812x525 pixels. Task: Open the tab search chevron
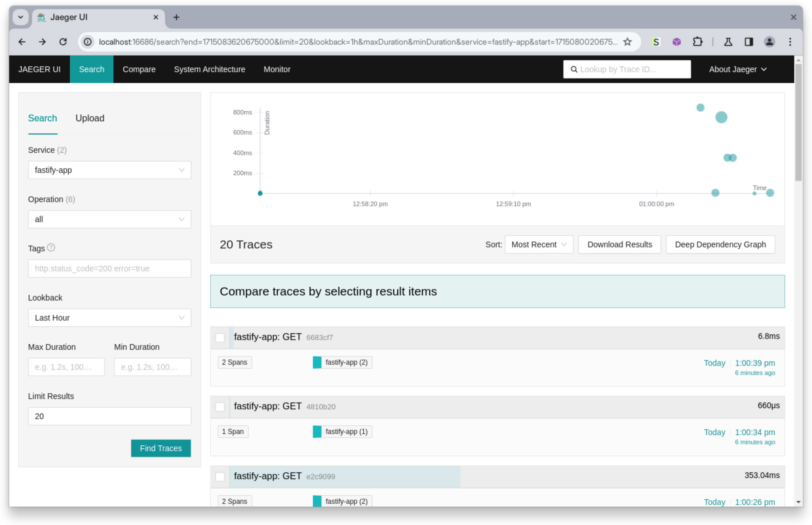20,17
